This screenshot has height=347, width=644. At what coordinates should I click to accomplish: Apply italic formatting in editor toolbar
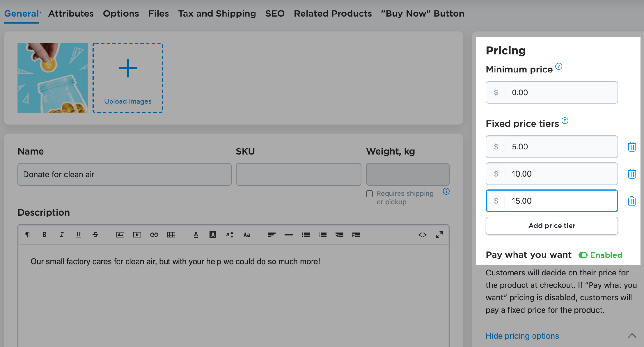coord(62,235)
